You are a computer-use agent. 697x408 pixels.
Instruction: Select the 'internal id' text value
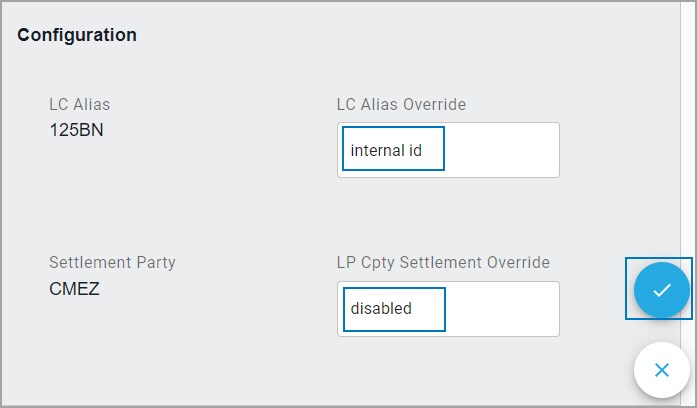pyautogui.click(x=386, y=150)
